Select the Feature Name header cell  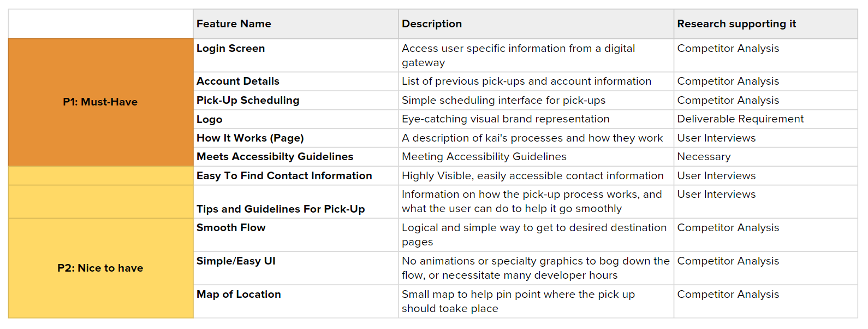pyautogui.click(x=296, y=24)
